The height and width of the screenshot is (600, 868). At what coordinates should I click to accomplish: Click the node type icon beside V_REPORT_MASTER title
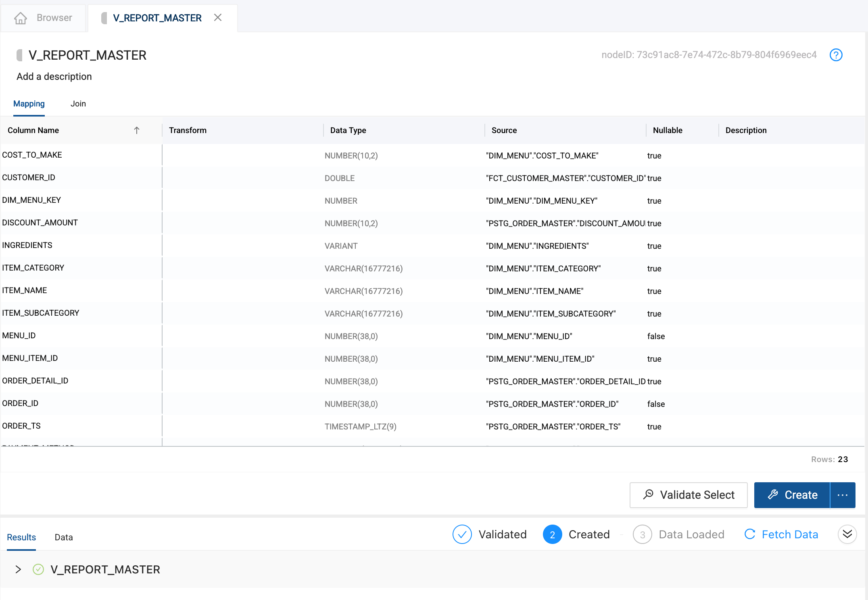tap(19, 55)
